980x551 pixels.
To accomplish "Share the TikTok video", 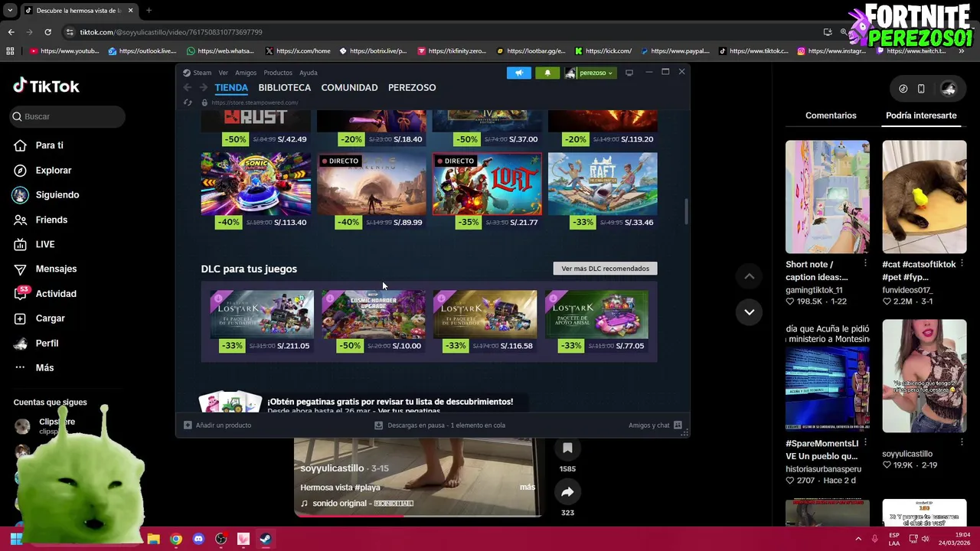I will [x=567, y=492].
